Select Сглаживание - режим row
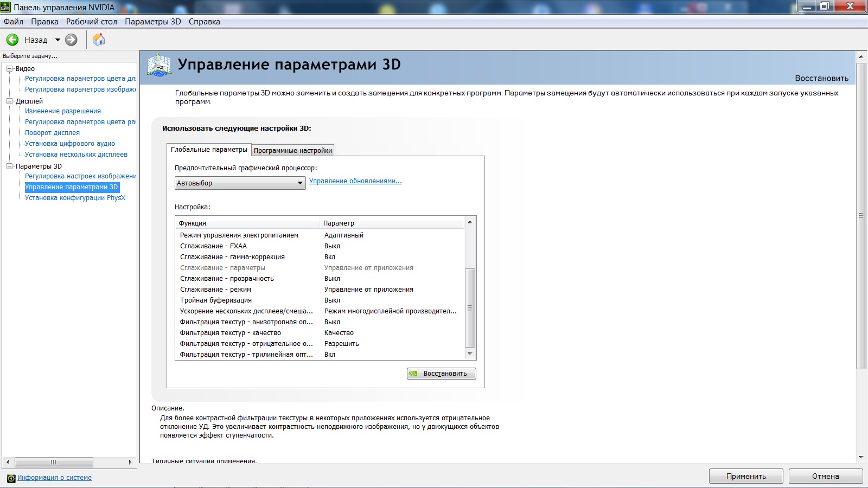Screen dimensions: 868x488 [x=320, y=290]
